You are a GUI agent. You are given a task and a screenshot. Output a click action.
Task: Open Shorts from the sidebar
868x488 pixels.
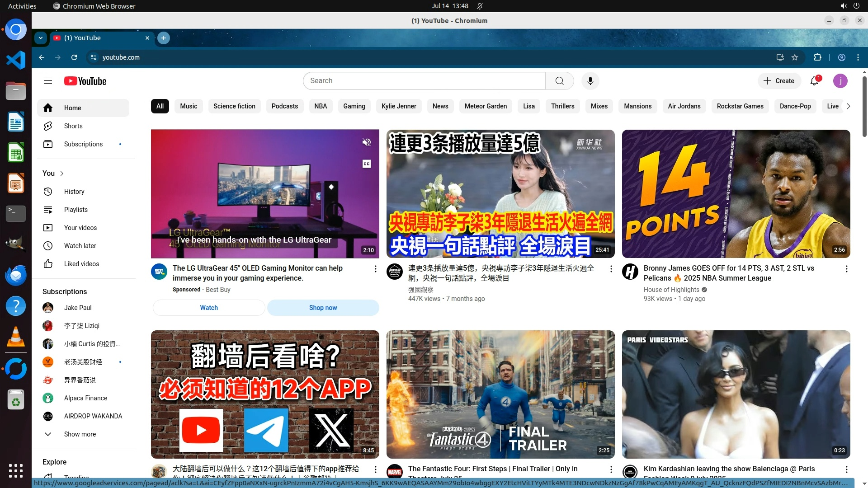point(73,126)
